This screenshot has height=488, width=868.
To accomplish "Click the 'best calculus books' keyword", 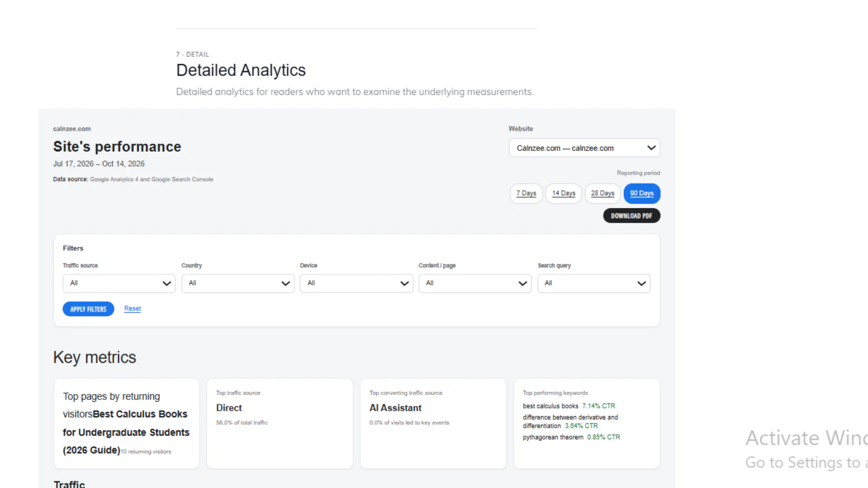I will 550,406.
